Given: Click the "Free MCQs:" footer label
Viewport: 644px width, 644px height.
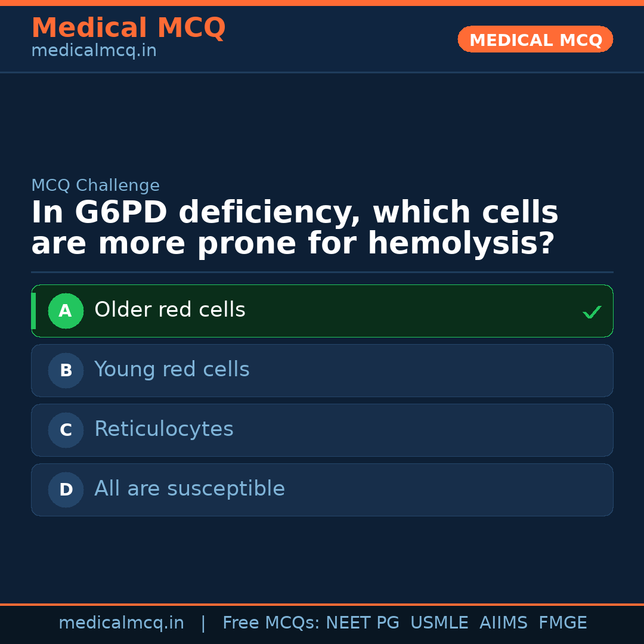Looking at the screenshot, I should click(271, 623).
